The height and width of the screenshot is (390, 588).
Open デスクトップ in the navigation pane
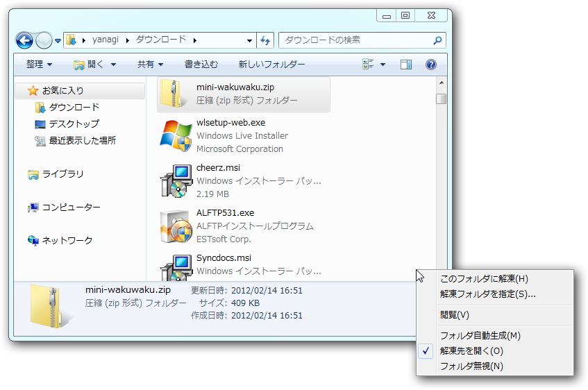pyautogui.click(x=74, y=124)
